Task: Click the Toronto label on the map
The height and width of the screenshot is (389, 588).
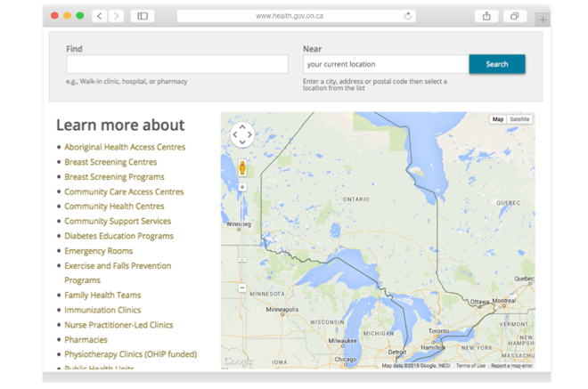Action: (x=438, y=331)
